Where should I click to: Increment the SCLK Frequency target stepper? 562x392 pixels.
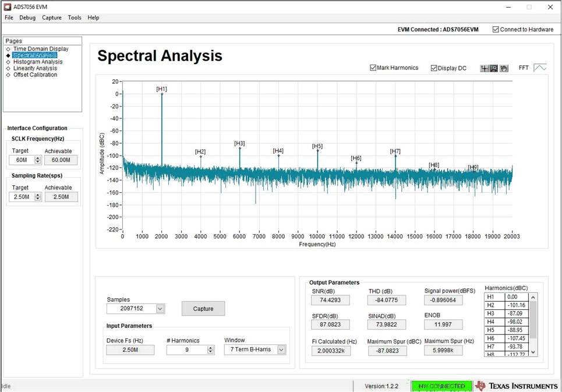(x=38, y=158)
